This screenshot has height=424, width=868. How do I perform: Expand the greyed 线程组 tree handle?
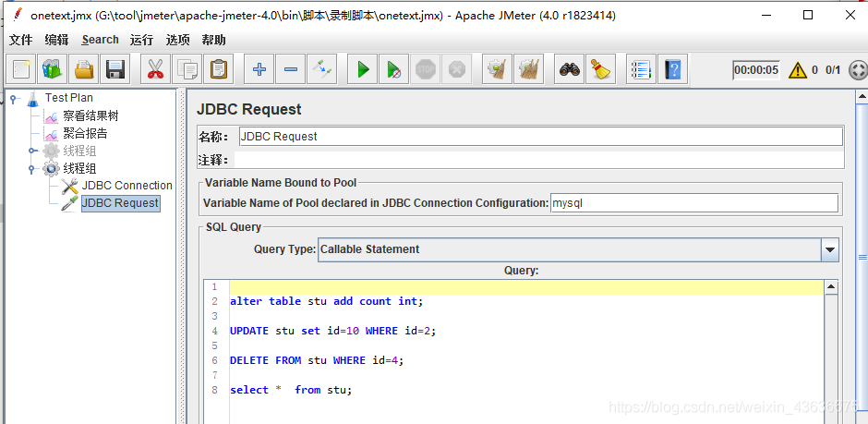pyautogui.click(x=33, y=151)
